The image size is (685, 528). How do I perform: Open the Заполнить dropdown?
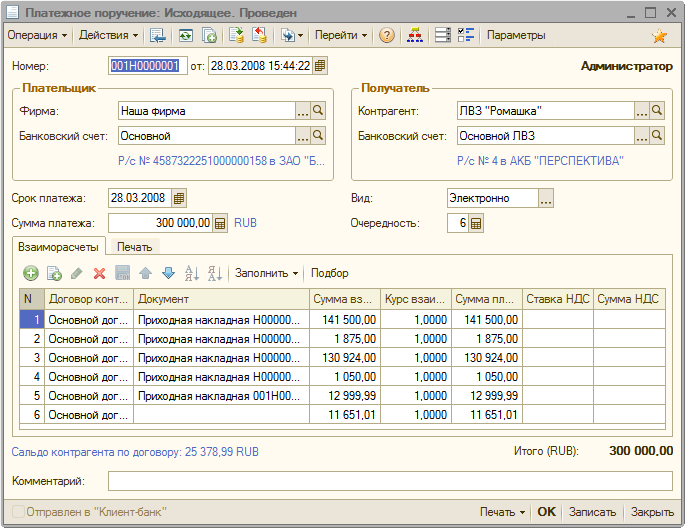(266, 273)
